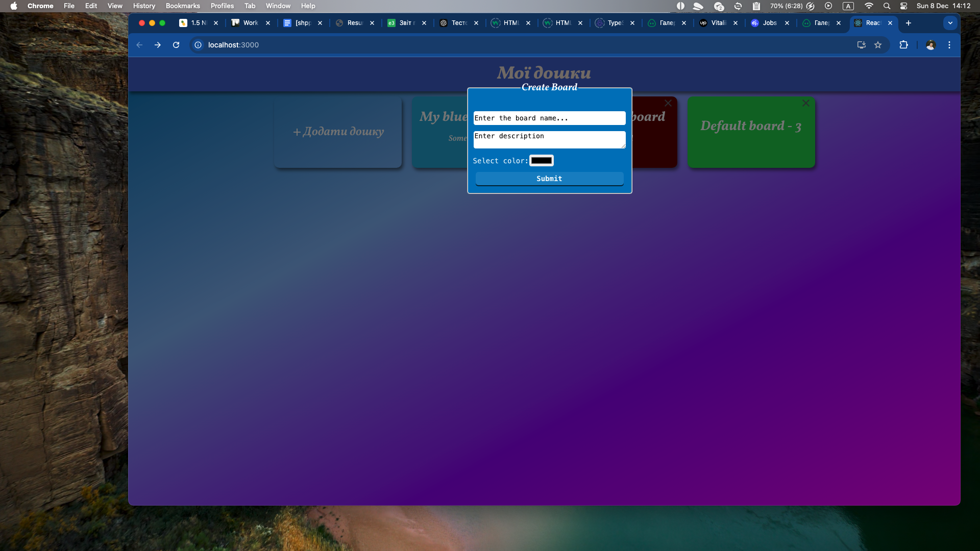Bookmark this page with the star icon
The image size is (980, 551).
(878, 45)
